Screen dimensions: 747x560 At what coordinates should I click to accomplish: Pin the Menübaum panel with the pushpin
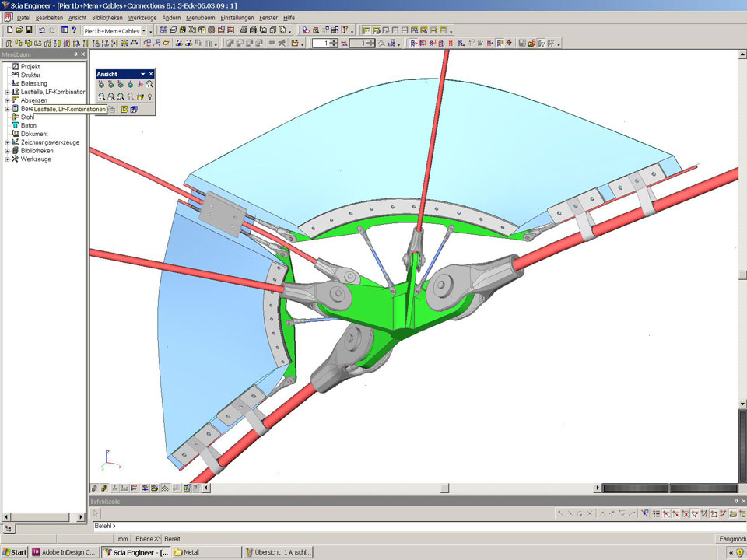(x=75, y=54)
